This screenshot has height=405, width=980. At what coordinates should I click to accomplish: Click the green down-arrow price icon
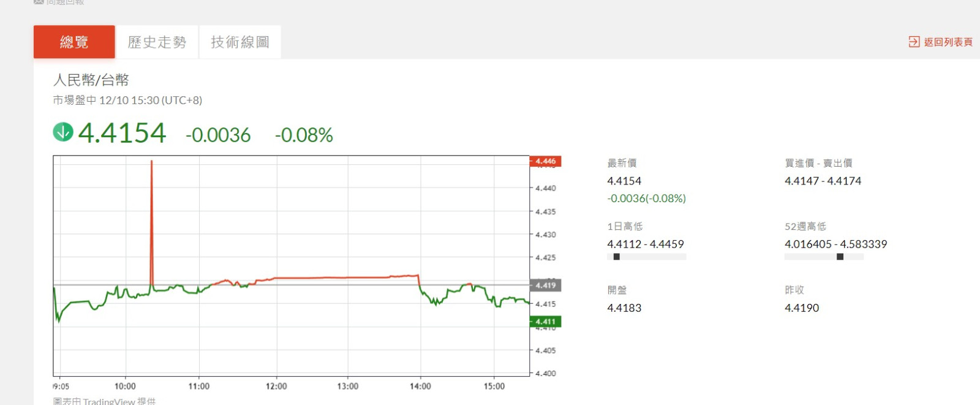point(63,132)
